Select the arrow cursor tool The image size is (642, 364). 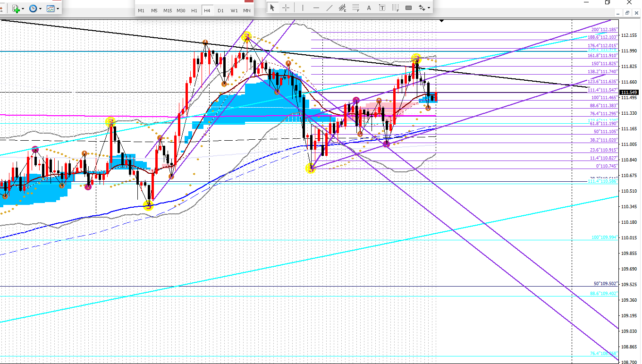click(x=272, y=8)
